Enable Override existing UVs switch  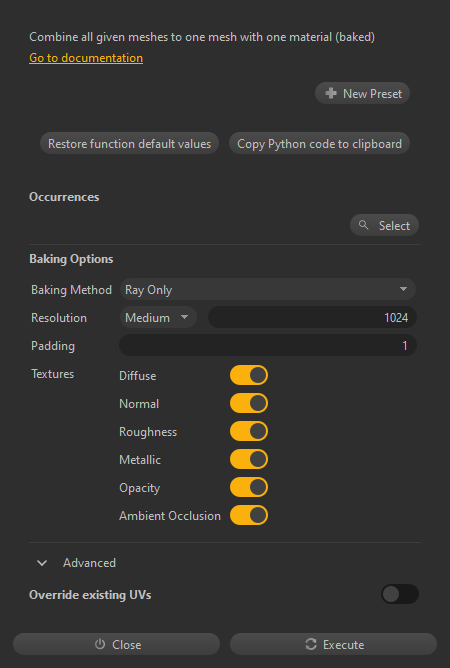tap(400, 594)
